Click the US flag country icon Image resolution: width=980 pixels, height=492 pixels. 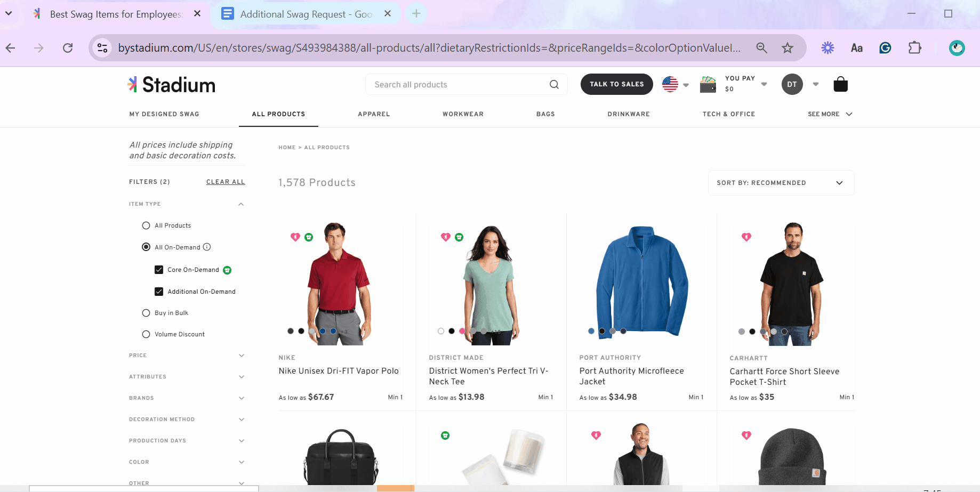pos(670,84)
